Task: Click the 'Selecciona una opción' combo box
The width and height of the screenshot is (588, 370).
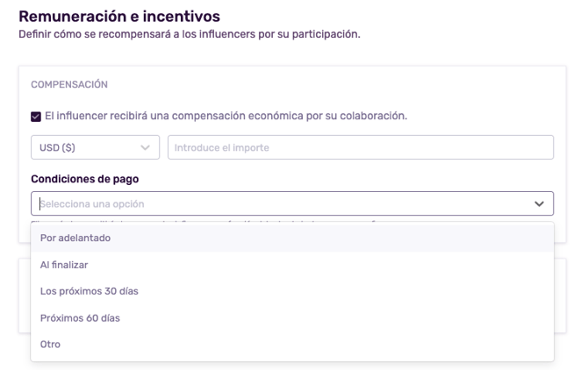Action: click(281, 203)
